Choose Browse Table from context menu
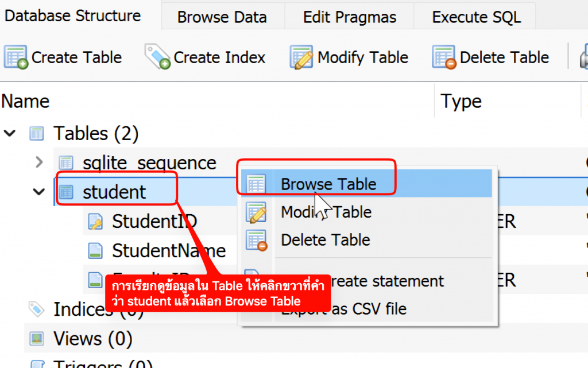Image resolution: width=588 pixels, height=368 pixels. click(x=328, y=184)
